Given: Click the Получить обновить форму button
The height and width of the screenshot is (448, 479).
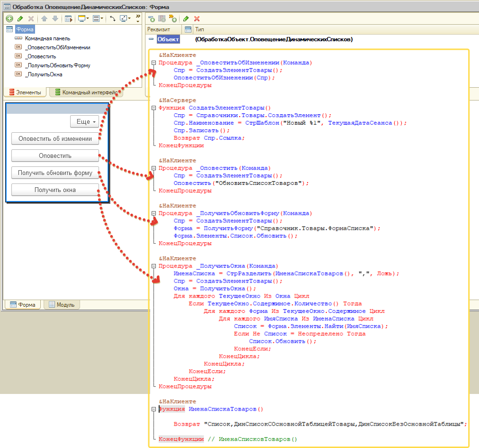Looking at the screenshot, I should coord(55,173).
